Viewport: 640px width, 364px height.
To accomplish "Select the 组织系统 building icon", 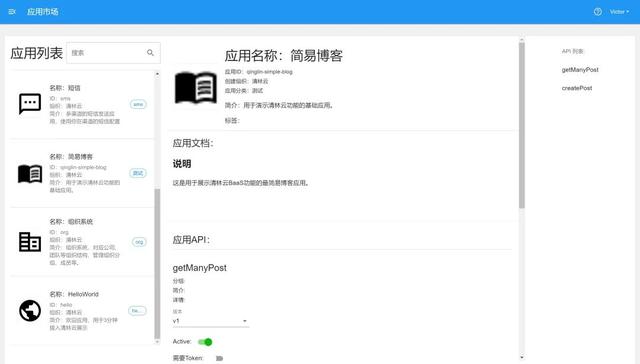I will click(30, 242).
